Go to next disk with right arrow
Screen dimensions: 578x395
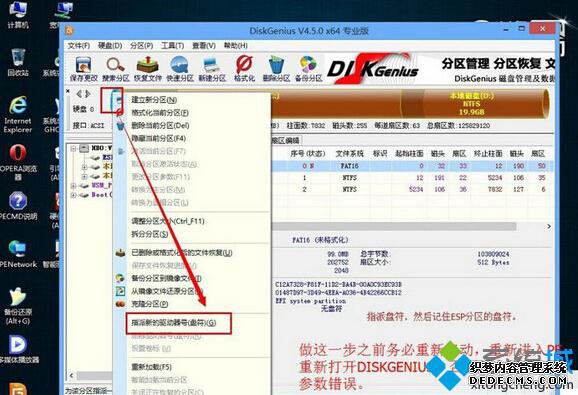(88, 94)
